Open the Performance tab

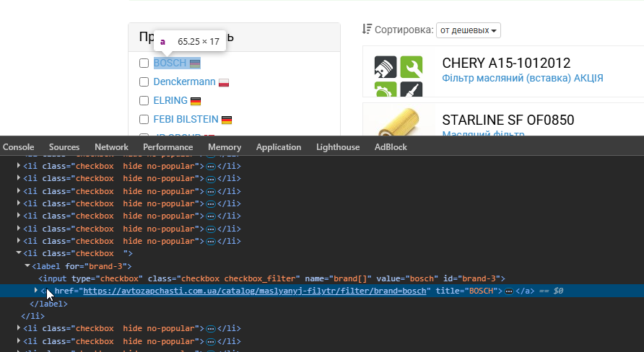[x=168, y=147]
